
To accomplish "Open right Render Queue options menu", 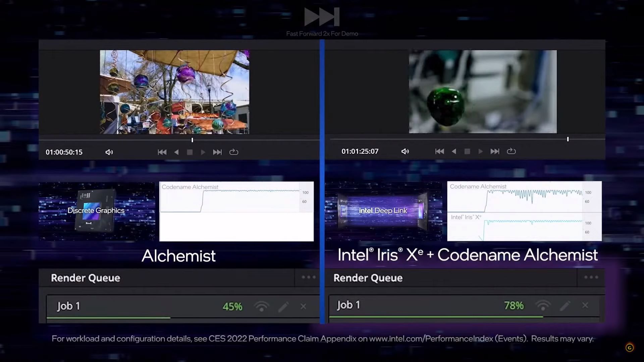I will click(591, 277).
